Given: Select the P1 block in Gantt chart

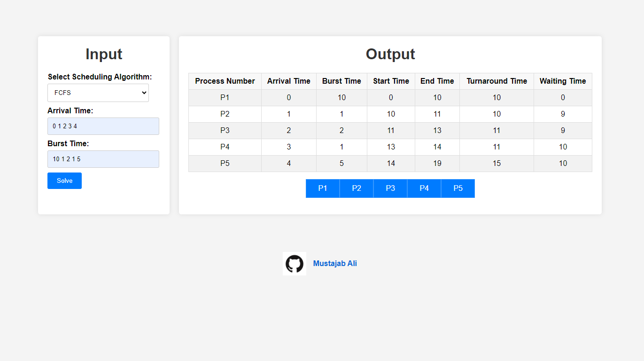Looking at the screenshot, I should [x=323, y=188].
